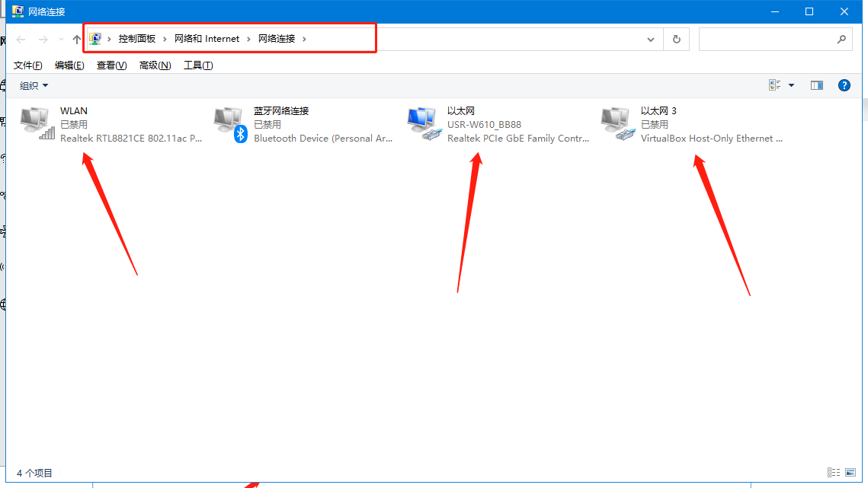
Task: Click the search magnifier icon
Action: (841, 40)
